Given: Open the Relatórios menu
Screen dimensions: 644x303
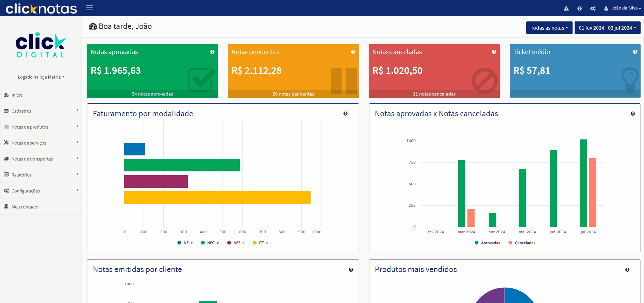Looking at the screenshot, I should 41,175.
